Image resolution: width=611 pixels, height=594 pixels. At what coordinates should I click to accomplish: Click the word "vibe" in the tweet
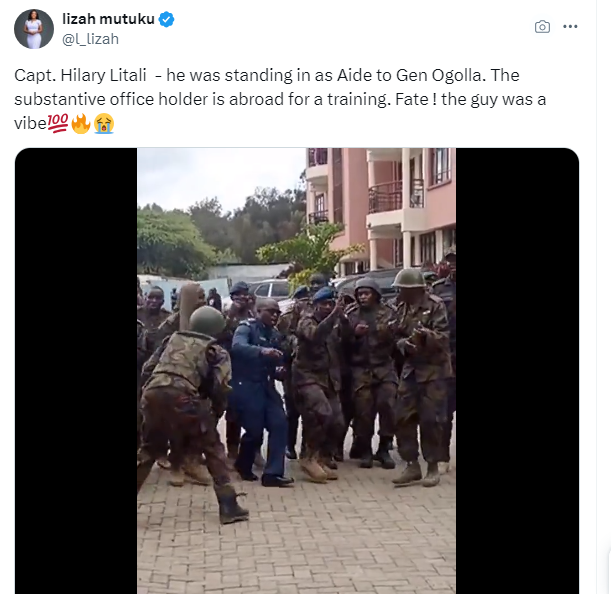30,124
